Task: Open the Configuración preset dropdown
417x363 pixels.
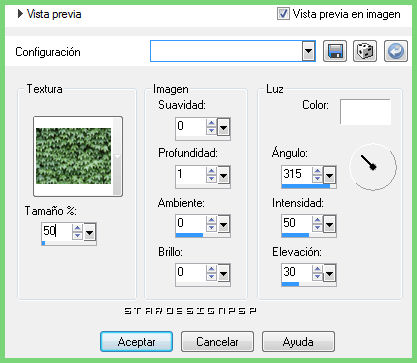Action: tap(309, 51)
